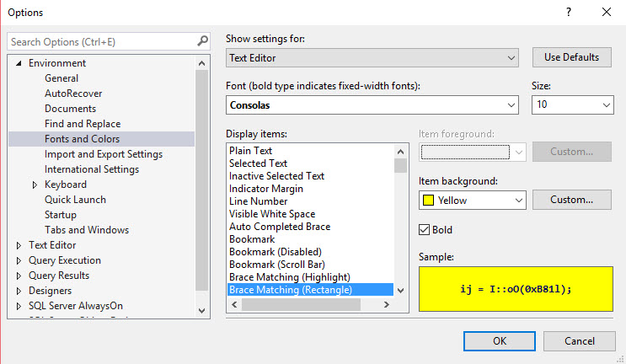Screen dimensions: 626x364
Task: Collapse the Environment tree node
Action: [19, 63]
